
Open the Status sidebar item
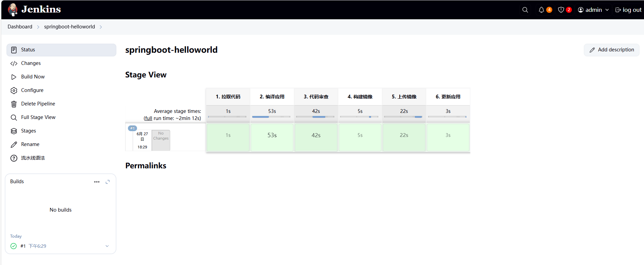(61, 50)
